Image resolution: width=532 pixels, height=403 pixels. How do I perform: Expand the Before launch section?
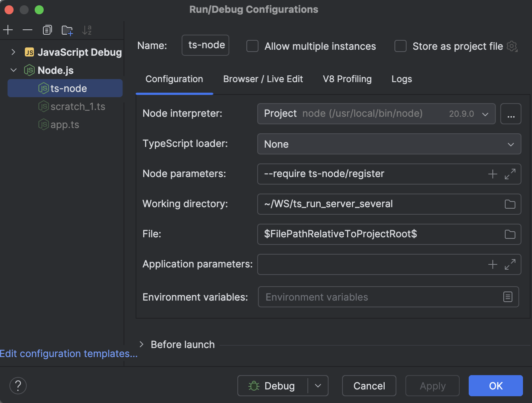click(x=141, y=344)
